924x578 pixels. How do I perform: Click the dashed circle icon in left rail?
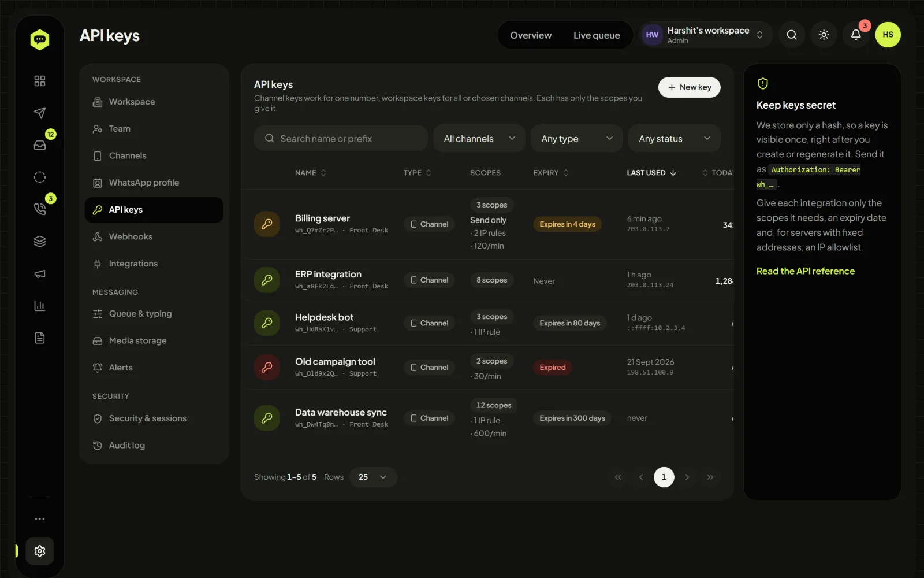coord(39,177)
